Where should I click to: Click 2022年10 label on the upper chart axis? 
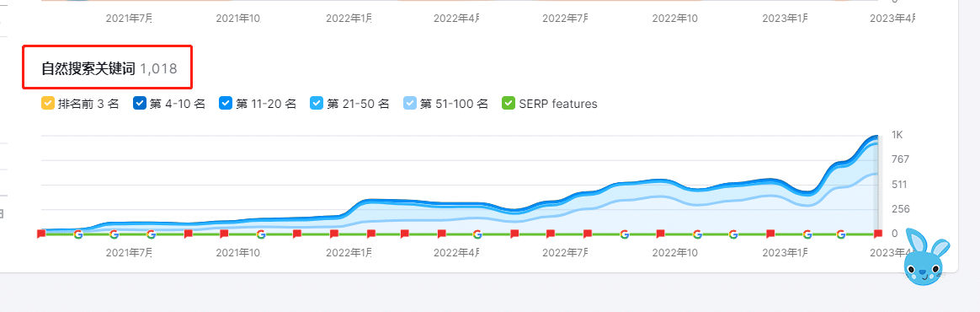coord(675,19)
